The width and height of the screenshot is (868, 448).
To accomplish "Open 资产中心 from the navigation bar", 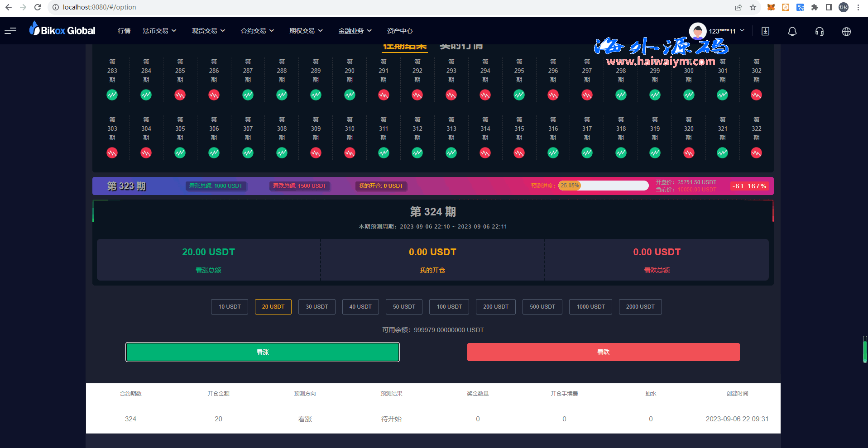I will [399, 31].
